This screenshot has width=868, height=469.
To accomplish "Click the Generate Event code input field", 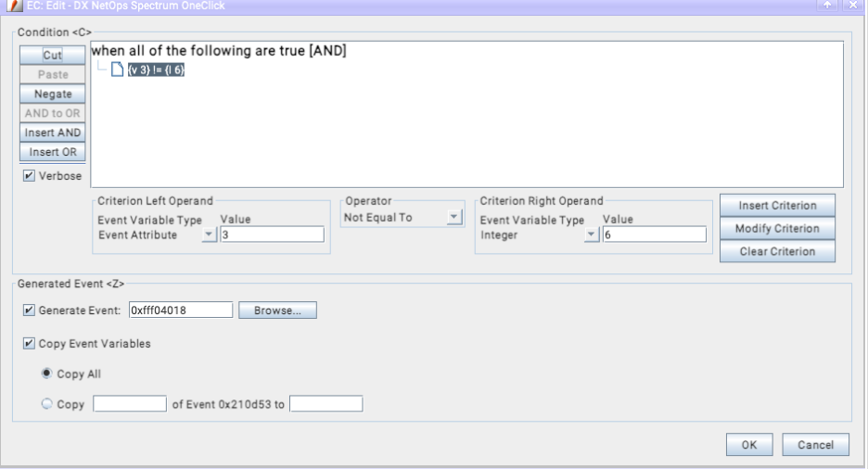I will tap(179, 311).
